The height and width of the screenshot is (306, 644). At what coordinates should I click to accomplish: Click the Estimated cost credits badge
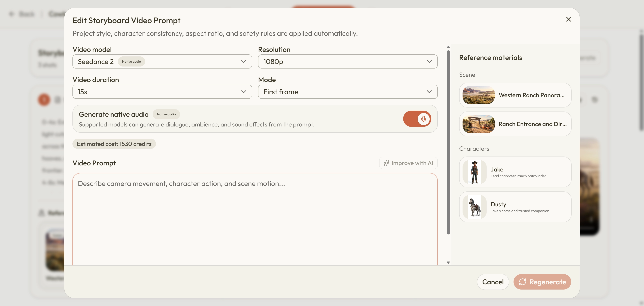coord(114,144)
